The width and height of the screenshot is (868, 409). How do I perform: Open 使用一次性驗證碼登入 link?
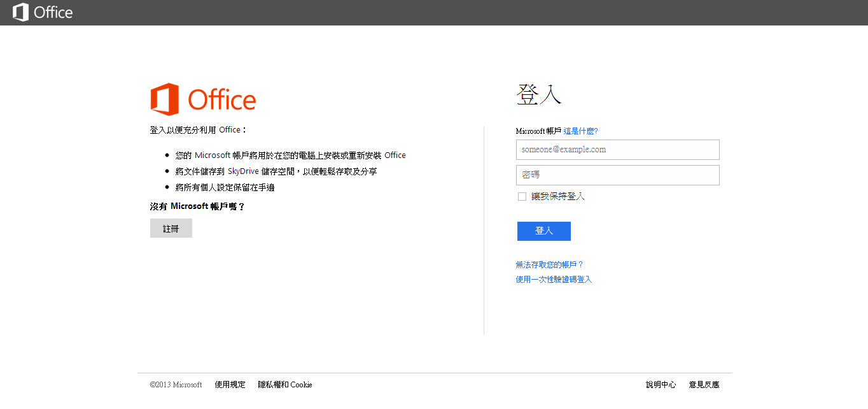pyautogui.click(x=554, y=280)
